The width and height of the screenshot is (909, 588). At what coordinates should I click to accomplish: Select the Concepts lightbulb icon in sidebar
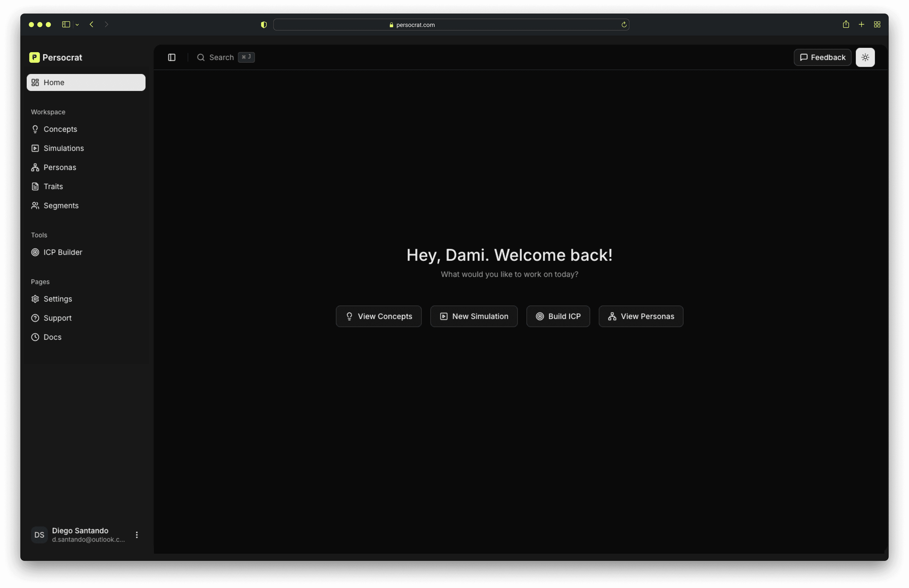click(x=35, y=129)
